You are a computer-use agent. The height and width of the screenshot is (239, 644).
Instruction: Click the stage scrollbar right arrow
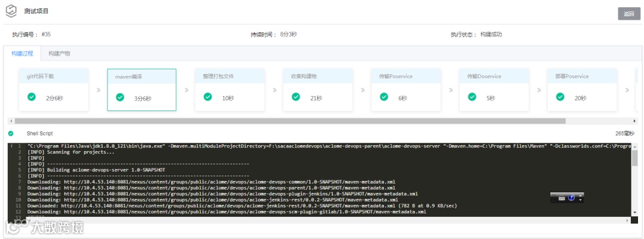pos(636,121)
